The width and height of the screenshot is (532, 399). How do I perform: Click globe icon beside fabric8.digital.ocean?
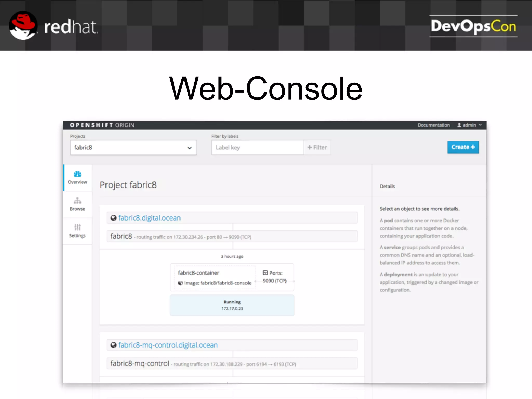click(114, 218)
